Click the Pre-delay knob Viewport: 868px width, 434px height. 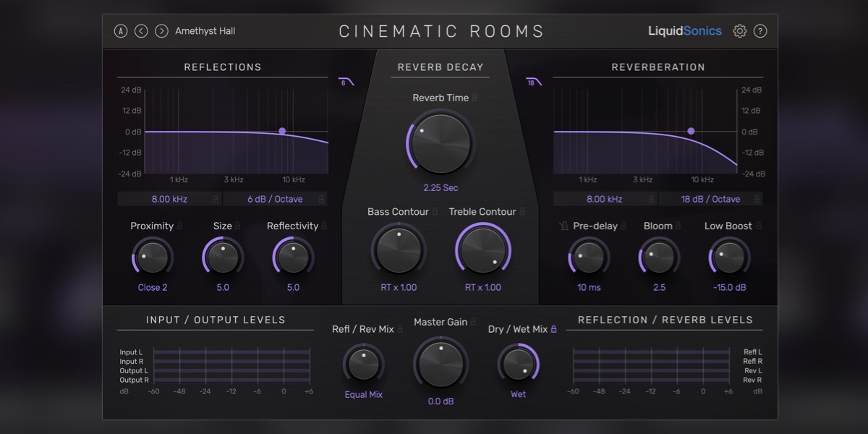[589, 258]
